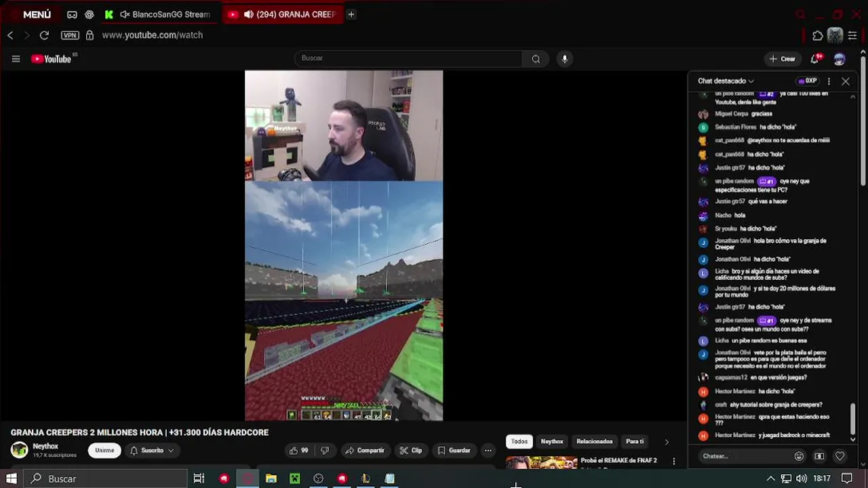Expand the Suscrito notification dropdown

point(153,450)
